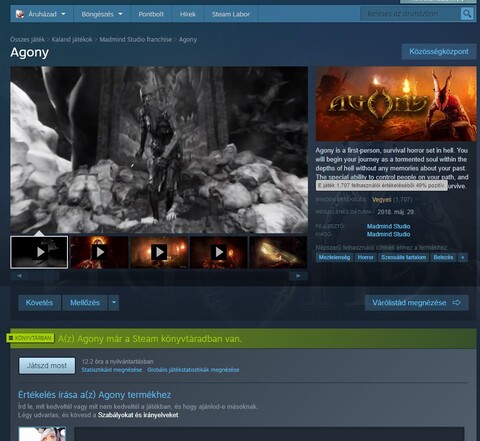Open the Hírek menu item
Viewport: 480px width, 441px height.
tap(188, 14)
